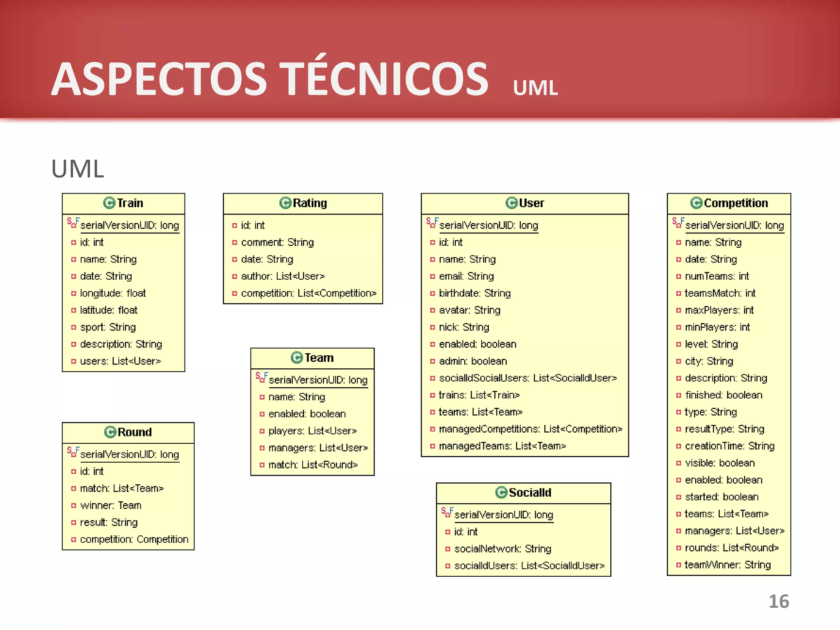
Task: Click teamsMatch: int in Competition
Action: (720, 293)
